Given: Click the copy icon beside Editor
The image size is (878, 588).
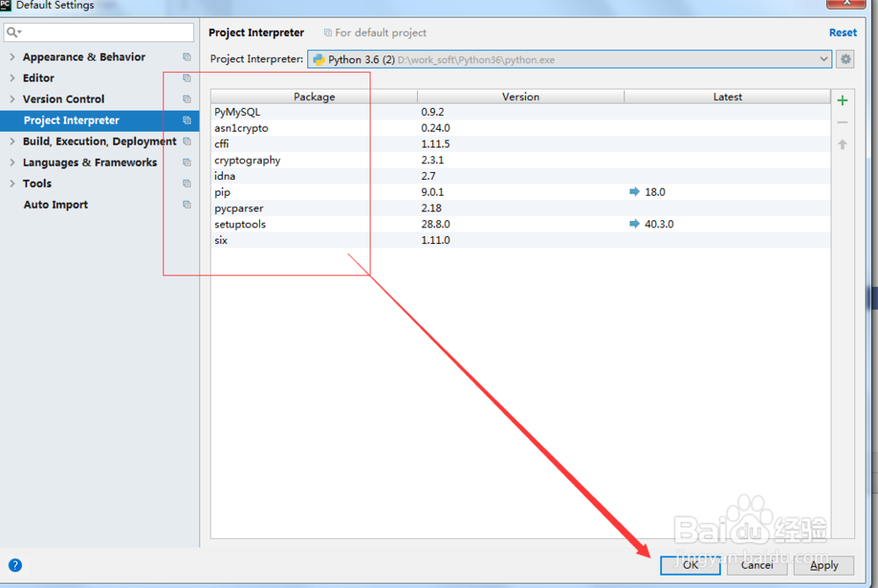Looking at the screenshot, I should pos(187,78).
